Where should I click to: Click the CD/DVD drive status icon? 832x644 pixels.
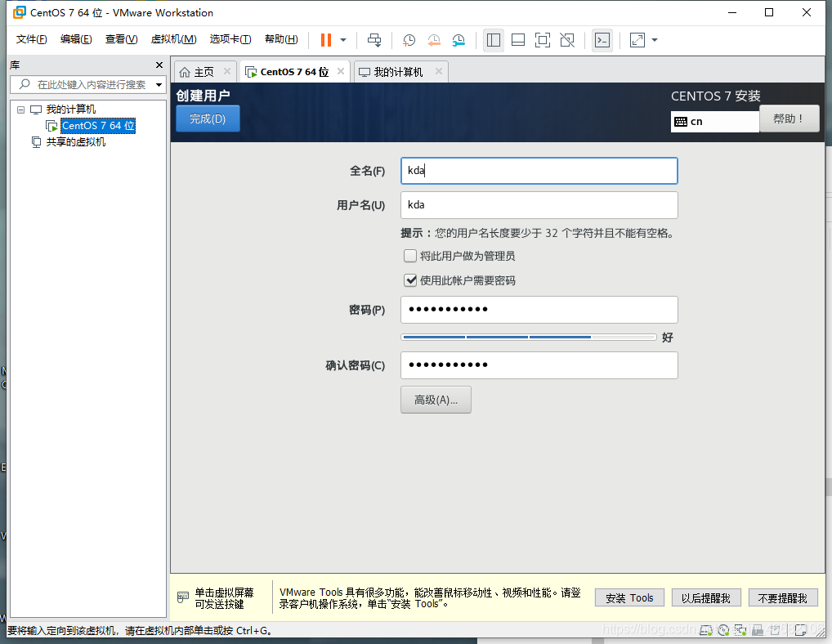[x=723, y=630]
